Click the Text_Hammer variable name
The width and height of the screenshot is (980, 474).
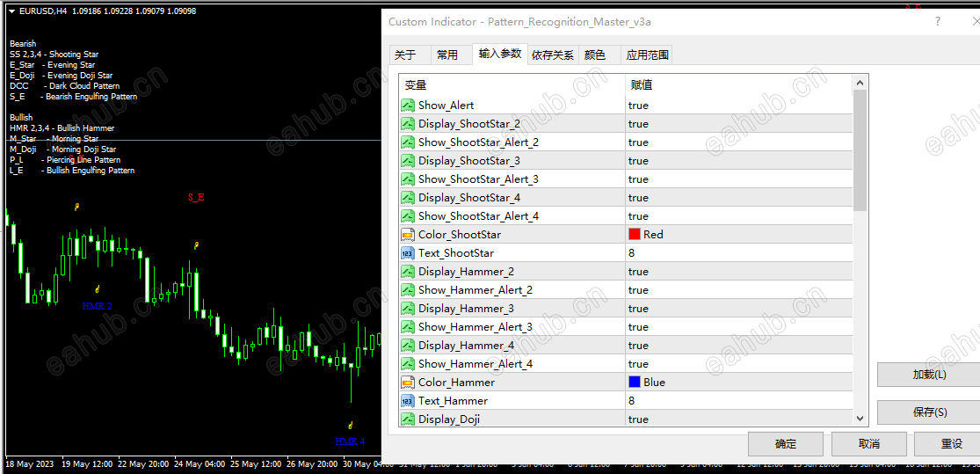tap(454, 400)
